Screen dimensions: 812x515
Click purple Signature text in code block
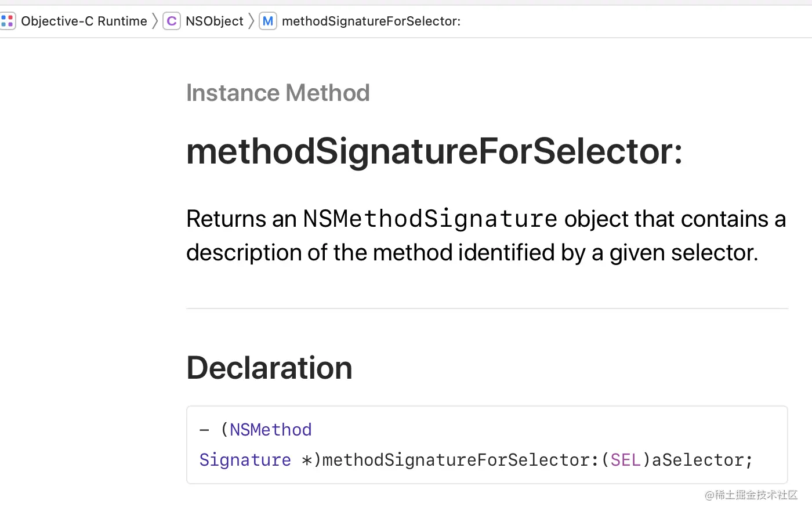pos(245,460)
